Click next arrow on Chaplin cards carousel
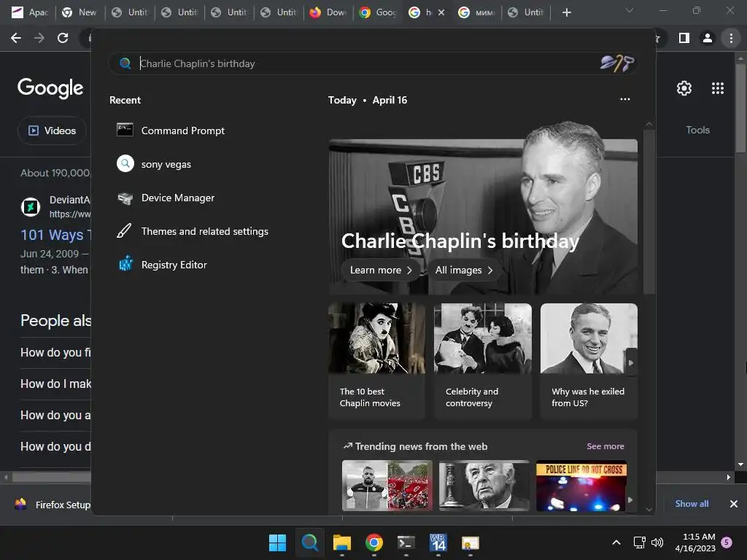747x560 pixels. tap(631, 363)
